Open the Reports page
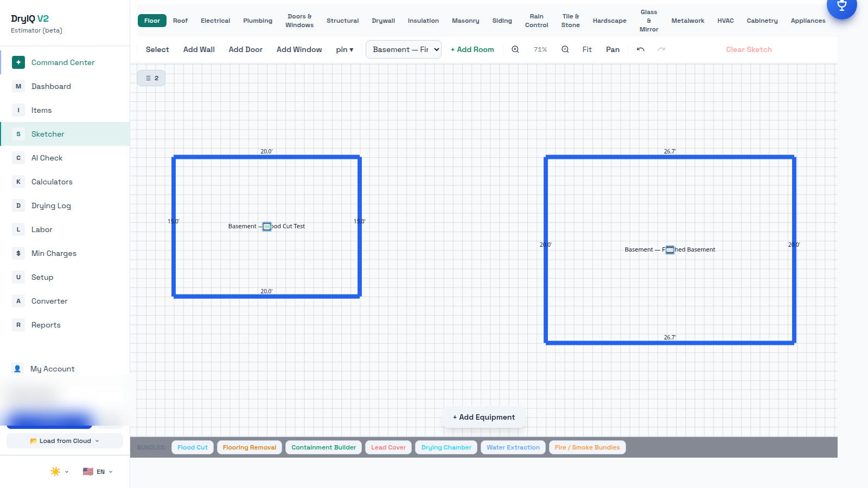This screenshot has width=868, height=488. click(65, 325)
